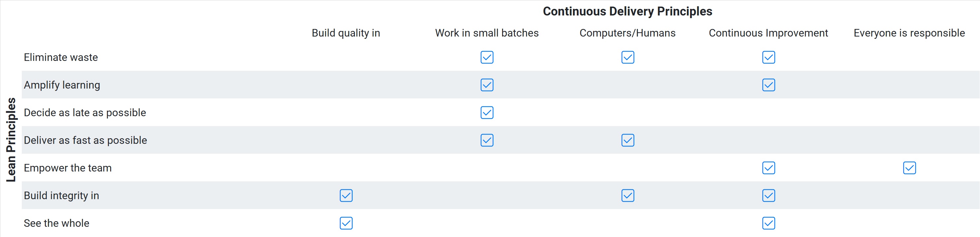Select the Lean Principles vertical label
The image size is (980, 237).
click(11, 140)
